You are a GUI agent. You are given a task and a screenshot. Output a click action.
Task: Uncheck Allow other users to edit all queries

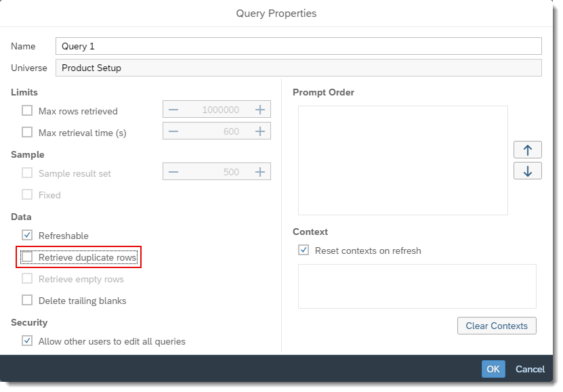(x=27, y=341)
